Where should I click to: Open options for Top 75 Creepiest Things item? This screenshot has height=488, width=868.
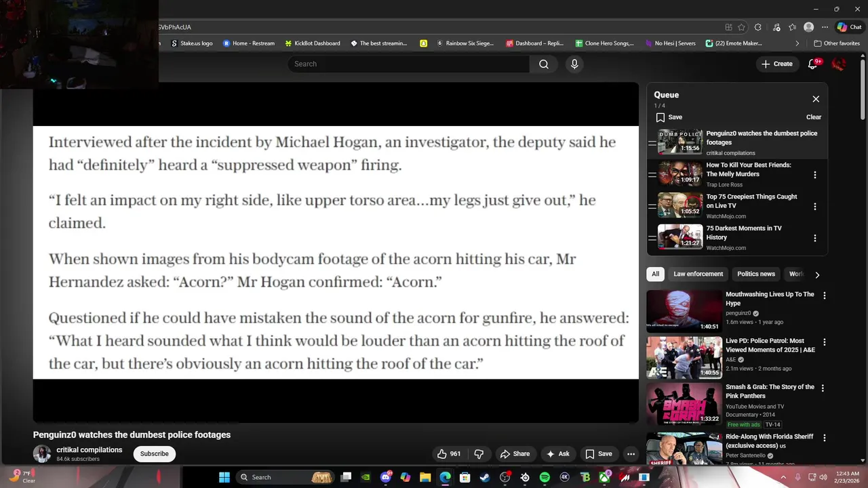pos(815,207)
